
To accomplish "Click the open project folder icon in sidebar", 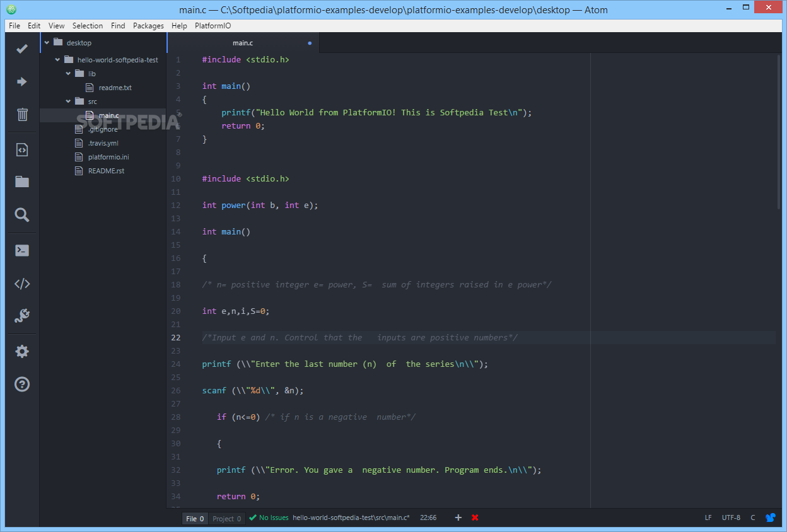I will [x=22, y=182].
